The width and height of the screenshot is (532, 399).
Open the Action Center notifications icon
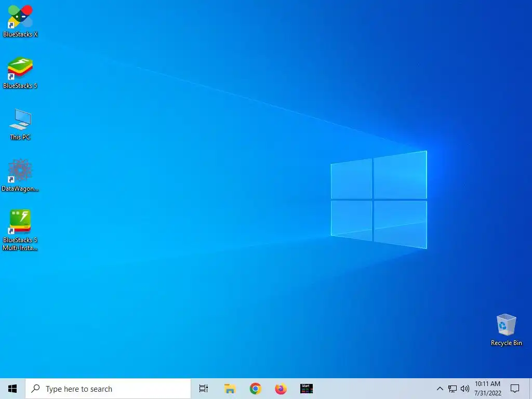tap(515, 389)
